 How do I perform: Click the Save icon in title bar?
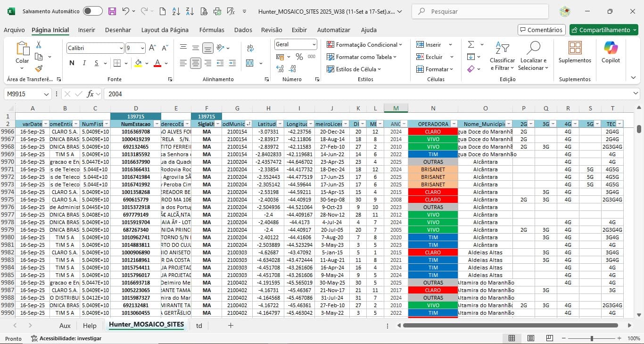[x=112, y=11]
